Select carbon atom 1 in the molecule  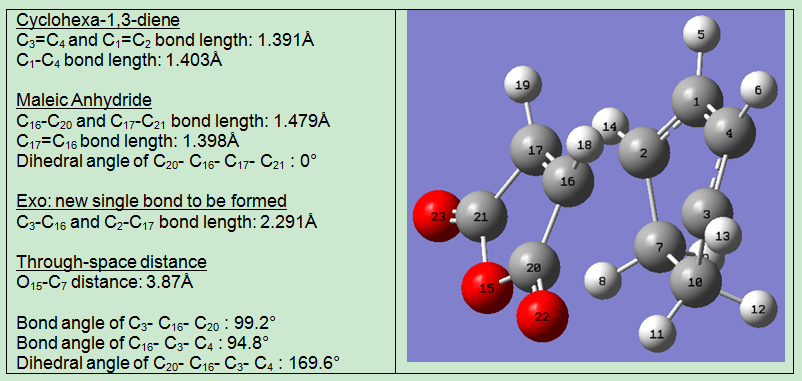point(697,101)
